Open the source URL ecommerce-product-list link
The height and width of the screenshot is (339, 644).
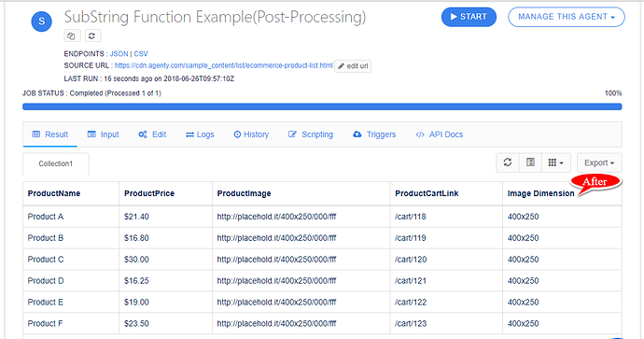coord(224,65)
